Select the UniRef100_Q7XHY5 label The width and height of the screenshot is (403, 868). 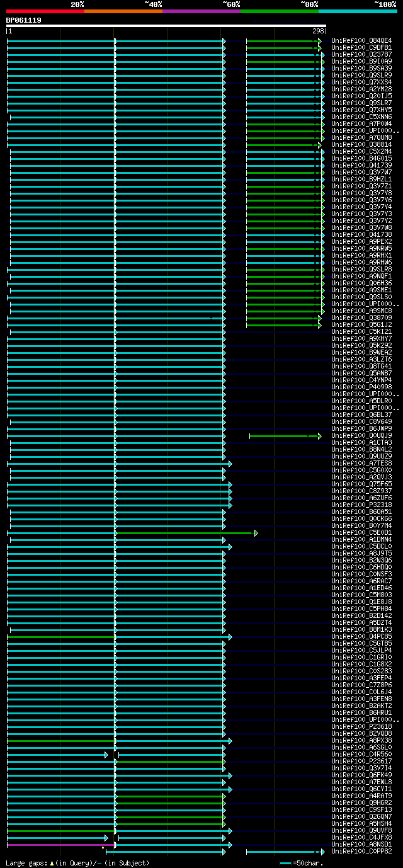pyautogui.click(x=361, y=110)
